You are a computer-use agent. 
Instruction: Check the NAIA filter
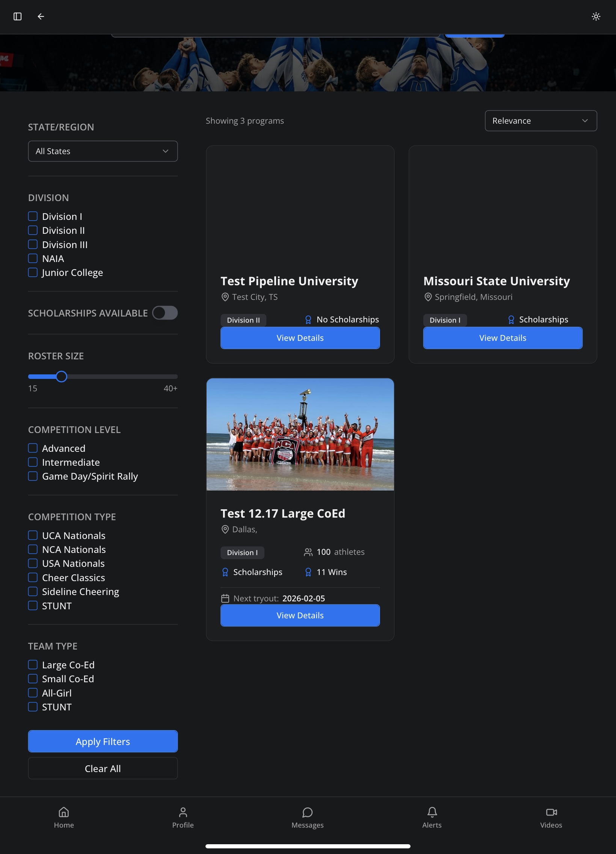(33, 258)
